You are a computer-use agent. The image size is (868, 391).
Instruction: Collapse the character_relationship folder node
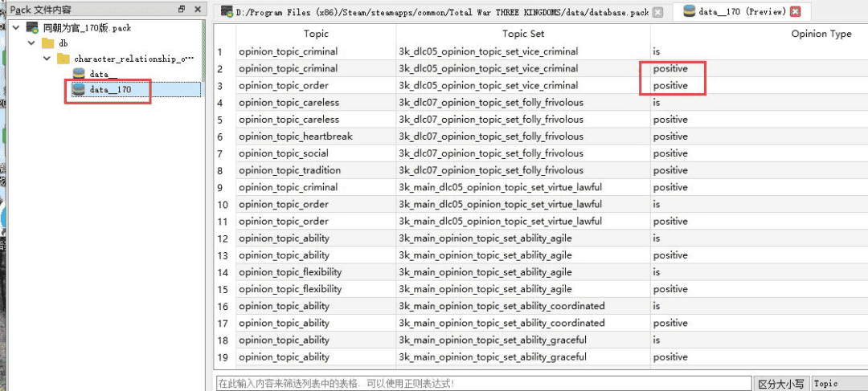pyautogui.click(x=47, y=59)
